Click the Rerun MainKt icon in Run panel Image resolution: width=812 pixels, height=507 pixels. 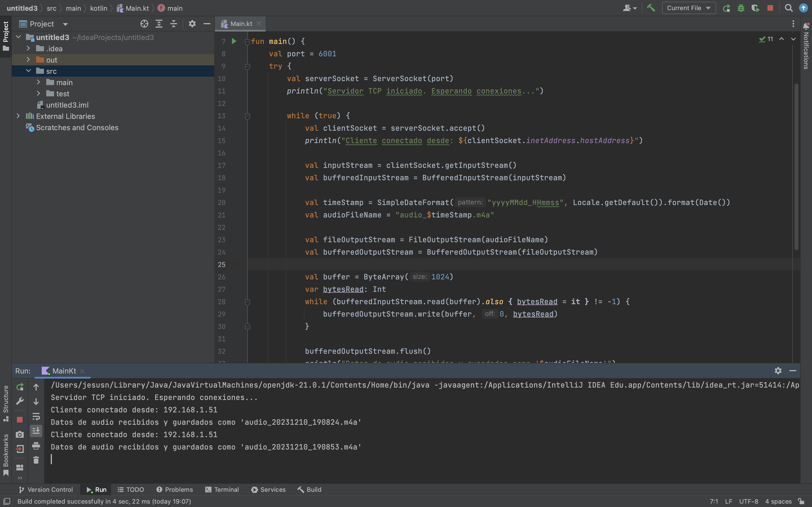pos(20,387)
